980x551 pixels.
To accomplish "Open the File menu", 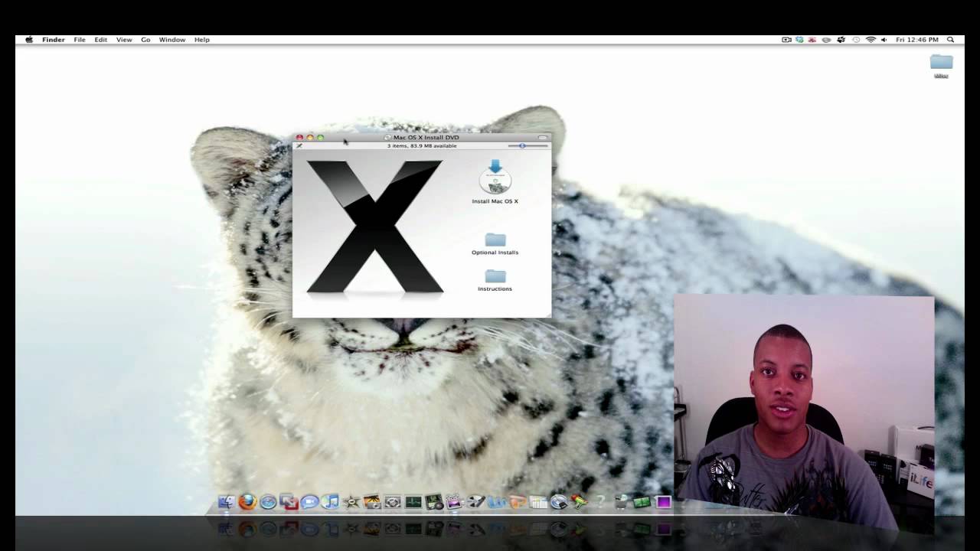I will 80,40.
